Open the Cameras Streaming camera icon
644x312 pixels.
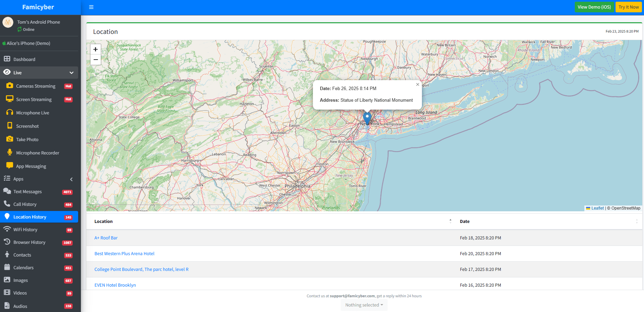click(x=10, y=86)
